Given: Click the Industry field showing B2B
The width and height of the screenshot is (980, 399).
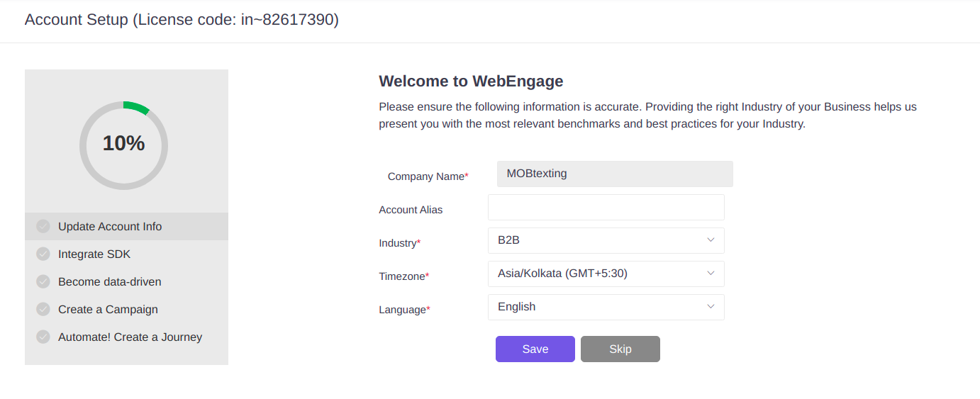Looking at the screenshot, I should 606,240.
